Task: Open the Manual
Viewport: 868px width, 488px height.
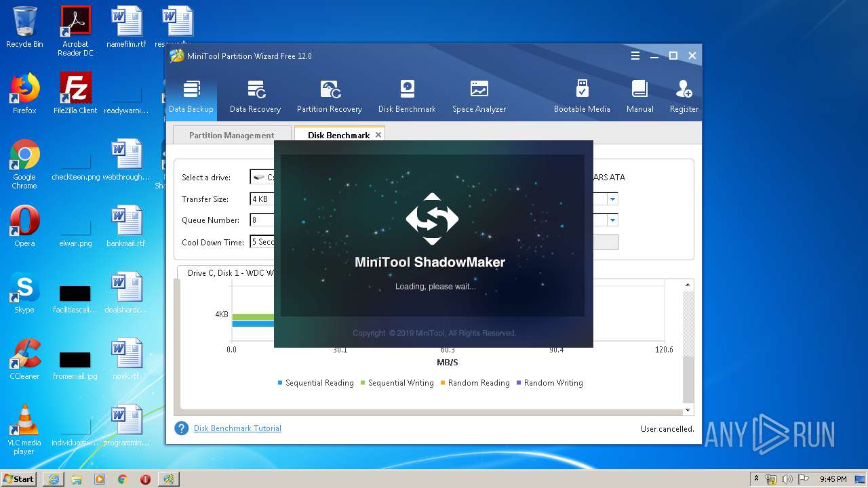Action: (x=639, y=96)
